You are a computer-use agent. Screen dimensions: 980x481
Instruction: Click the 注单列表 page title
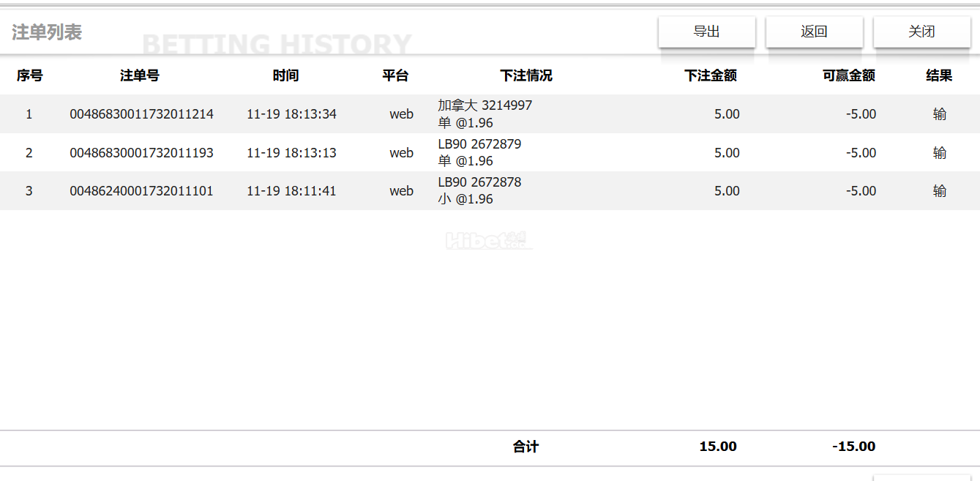(47, 32)
